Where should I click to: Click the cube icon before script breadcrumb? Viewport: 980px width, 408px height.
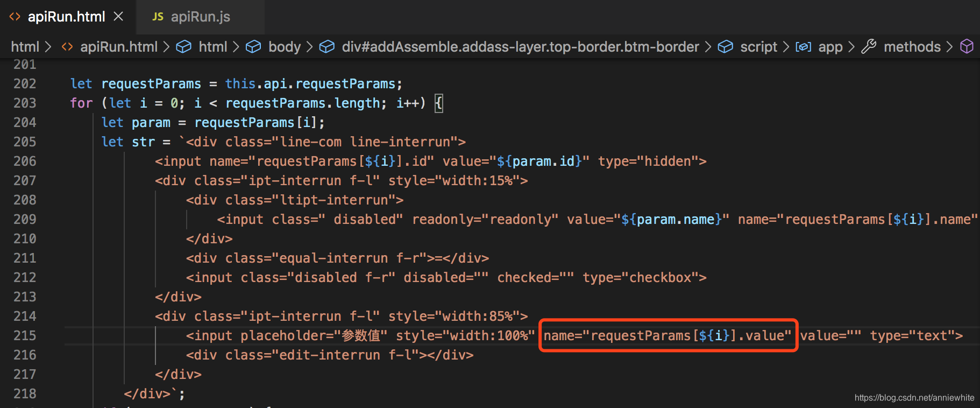(x=725, y=47)
